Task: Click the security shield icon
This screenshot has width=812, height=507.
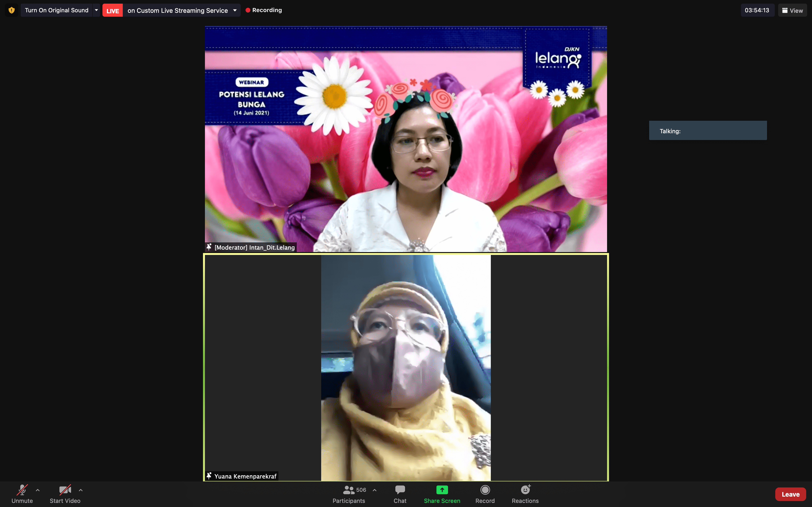Action: pyautogui.click(x=11, y=10)
